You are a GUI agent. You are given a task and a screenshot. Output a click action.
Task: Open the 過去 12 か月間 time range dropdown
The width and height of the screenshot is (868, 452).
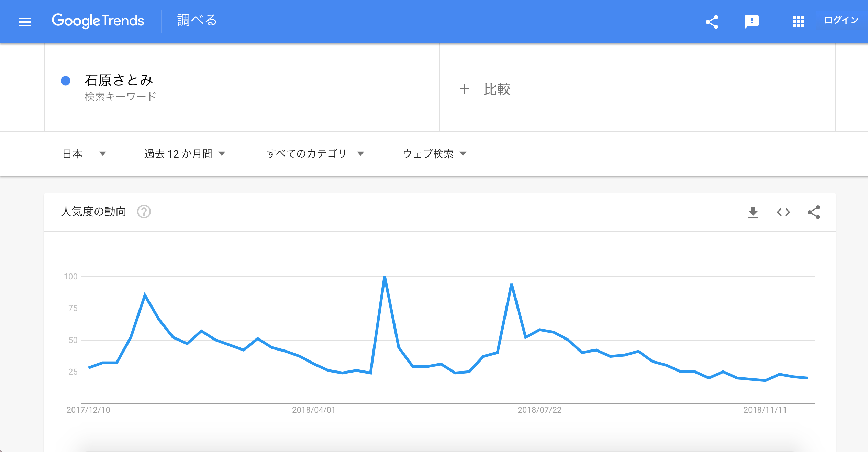[185, 153]
